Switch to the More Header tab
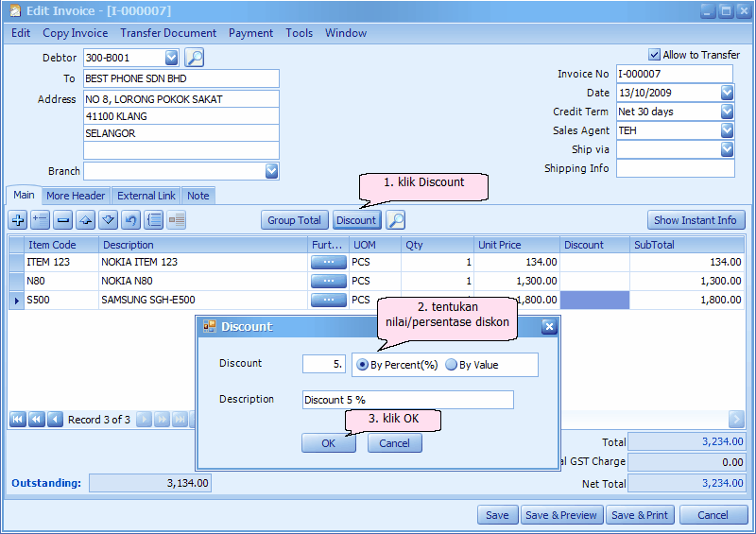Viewport: 756px width, 534px height. tap(76, 196)
